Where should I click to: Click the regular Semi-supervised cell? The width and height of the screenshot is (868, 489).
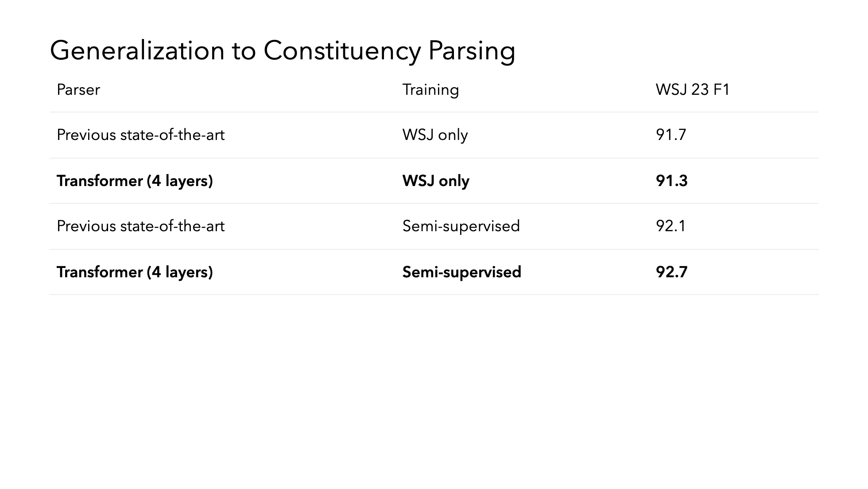coord(461,226)
